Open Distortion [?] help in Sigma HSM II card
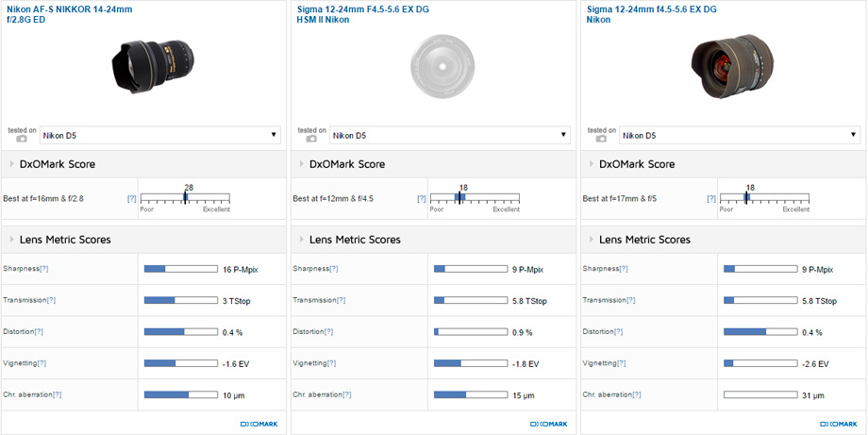 point(329,332)
